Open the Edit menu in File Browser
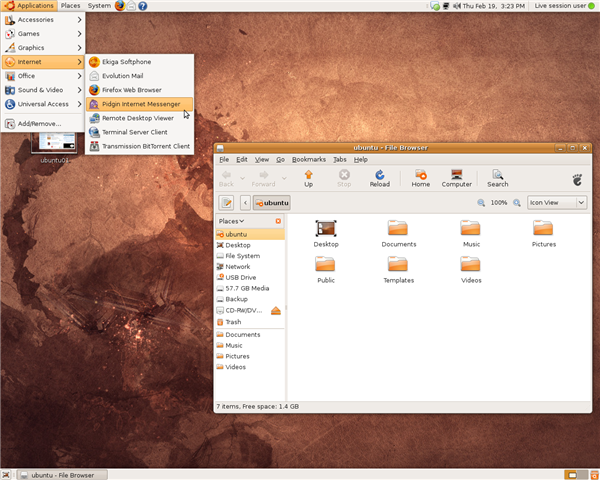The image size is (600, 480). click(241, 159)
